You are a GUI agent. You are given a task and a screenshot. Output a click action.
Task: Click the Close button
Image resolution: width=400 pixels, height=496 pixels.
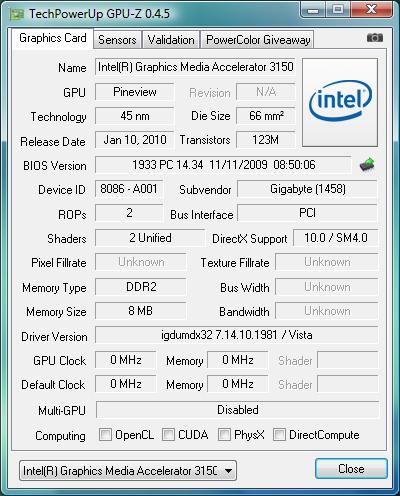pyautogui.click(x=351, y=469)
